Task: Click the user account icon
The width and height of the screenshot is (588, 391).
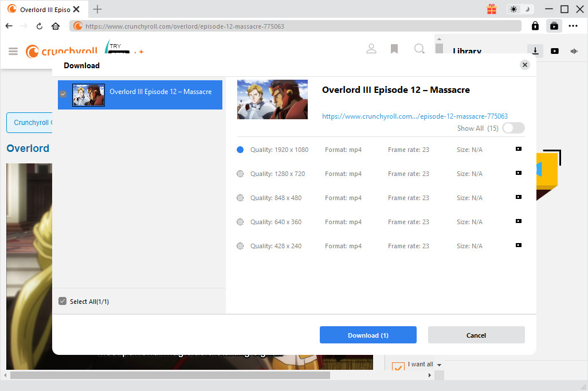Action: (x=371, y=49)
